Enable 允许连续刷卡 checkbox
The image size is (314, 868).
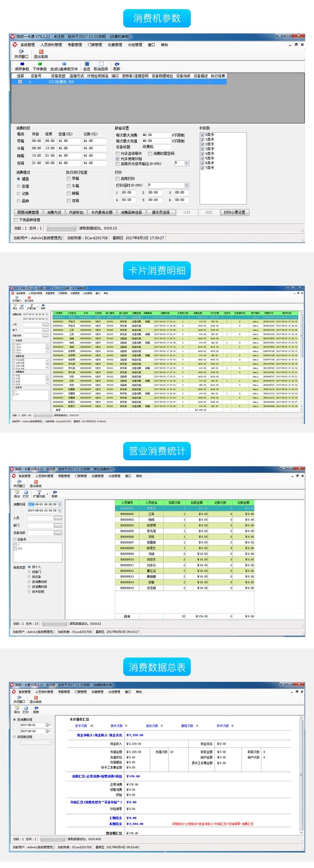pyautogui.click(x=118, y=154)
